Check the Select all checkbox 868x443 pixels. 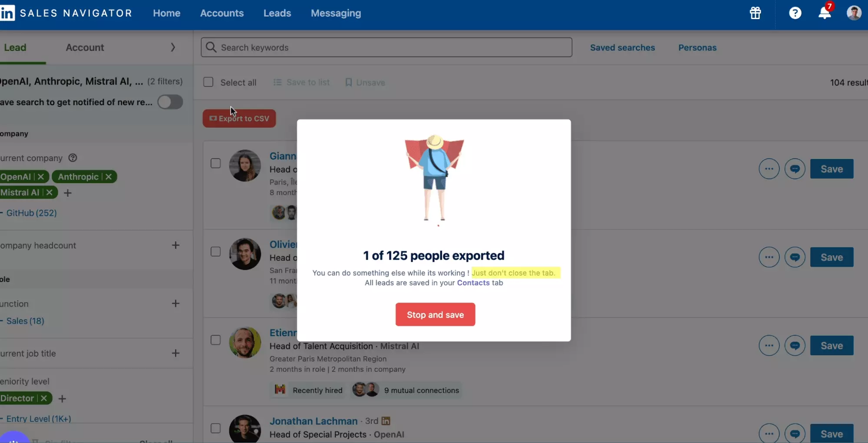pyautogui.click(x=208, y=82)
